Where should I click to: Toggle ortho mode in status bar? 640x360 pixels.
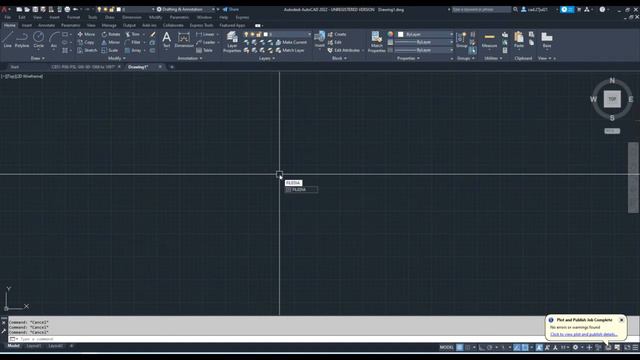482,347
